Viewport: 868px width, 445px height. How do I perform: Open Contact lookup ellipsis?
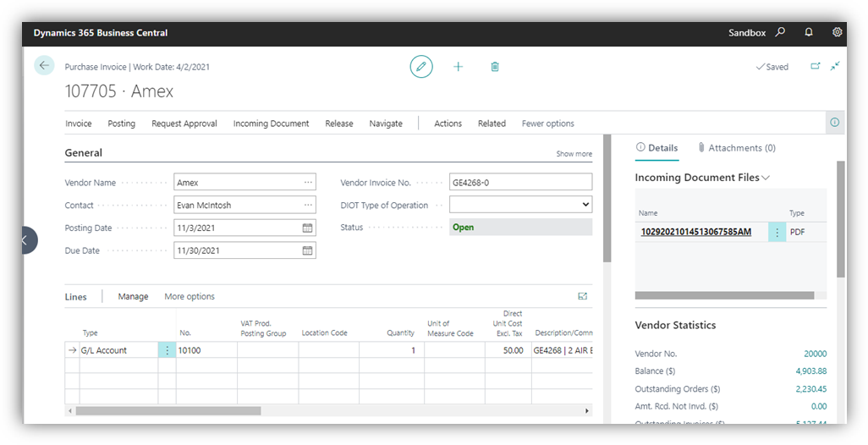click(x=308, y=205)
